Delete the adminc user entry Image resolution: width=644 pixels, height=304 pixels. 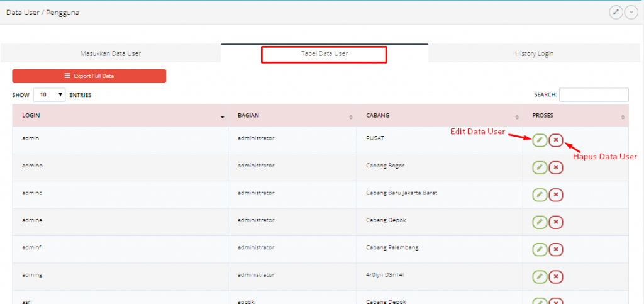click(x=556, y=194)
